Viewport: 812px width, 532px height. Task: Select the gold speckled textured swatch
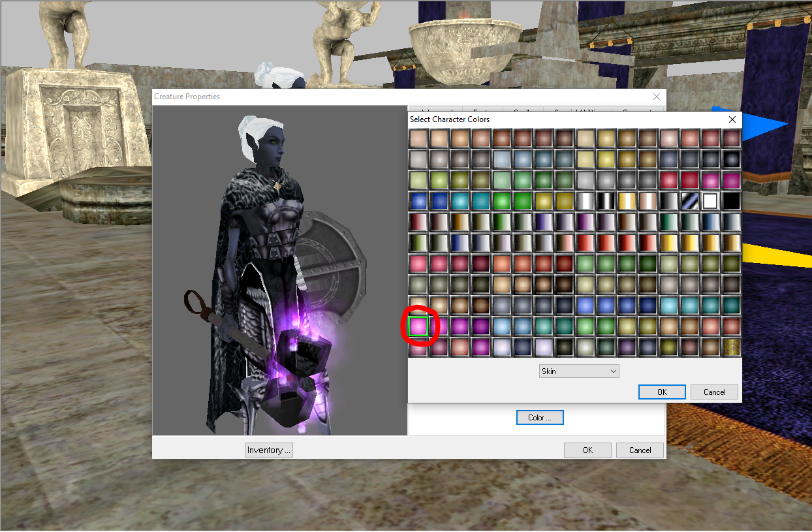coord(731,347)
